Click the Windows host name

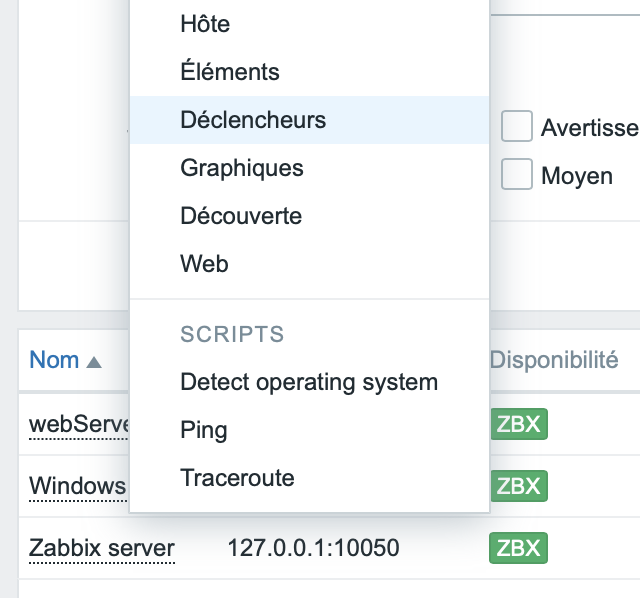tap(78, 487)
